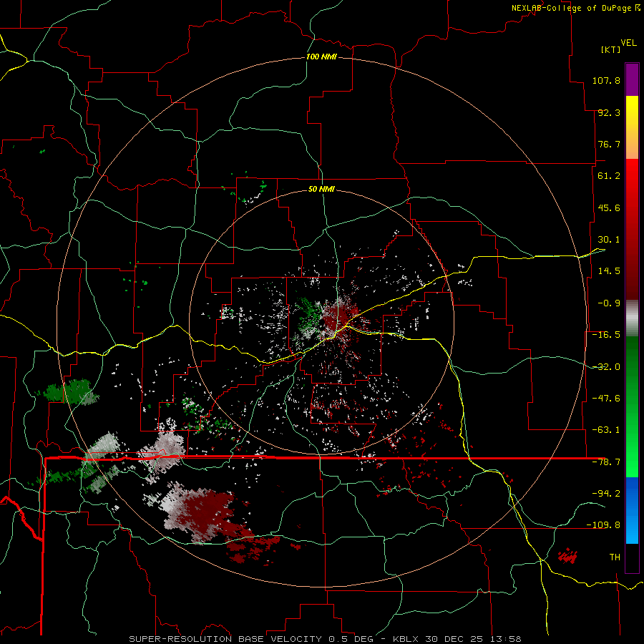Click the TH legend label

pyautogui.click(x=615, y=557)
